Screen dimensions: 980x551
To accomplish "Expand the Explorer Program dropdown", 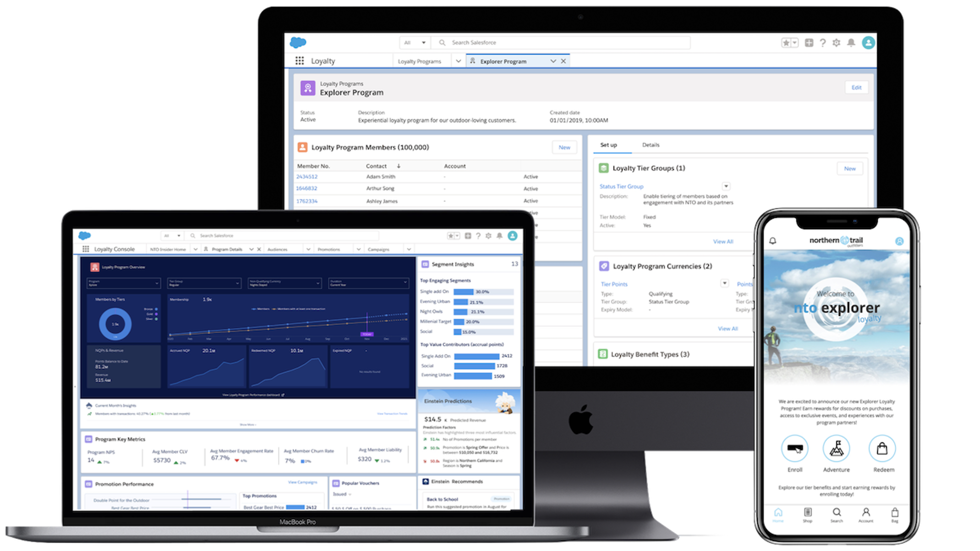I will pyautogui.click(x=553, y=61).
